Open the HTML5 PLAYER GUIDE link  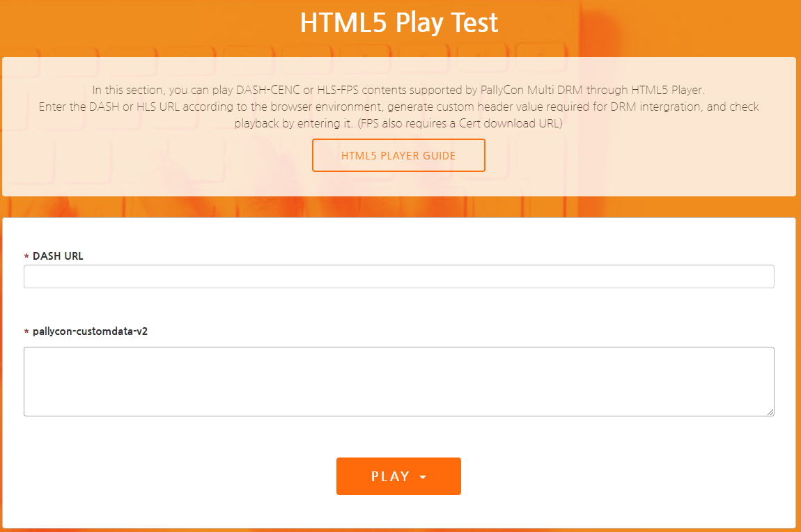click(398, 155)
